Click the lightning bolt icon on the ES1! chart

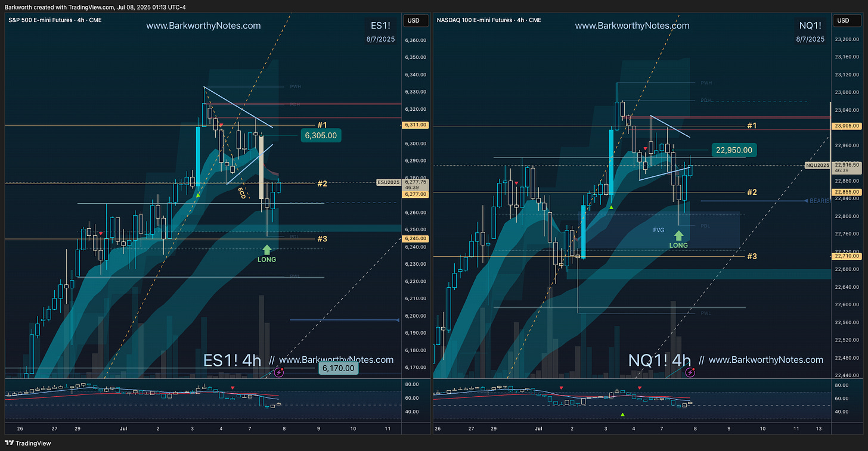278,372
